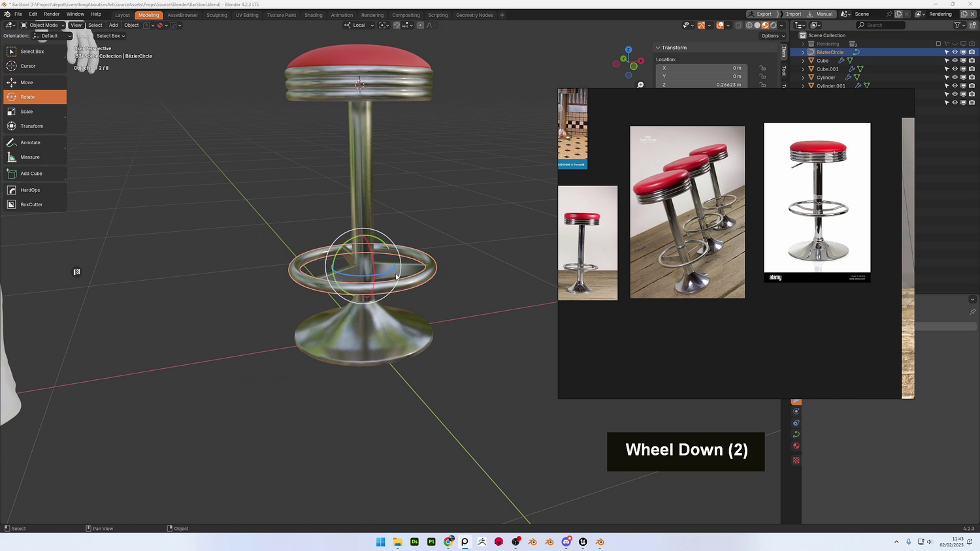
Task: Switch to the Layout workspace tab
Action: [123, 15]
